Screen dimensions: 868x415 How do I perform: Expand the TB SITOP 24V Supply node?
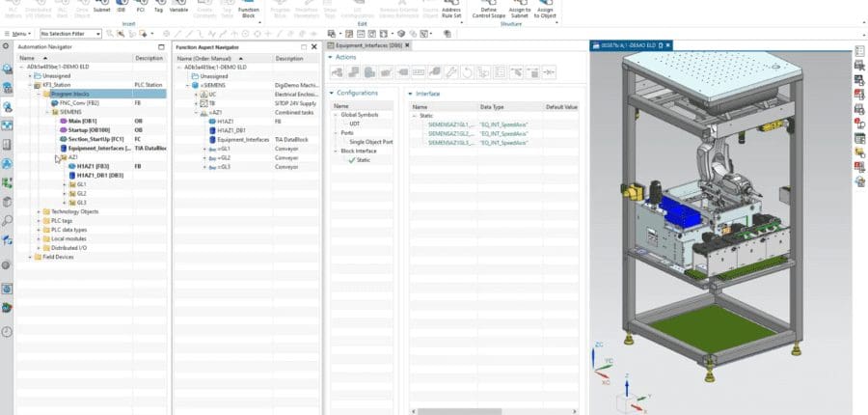click(x=196, y=103)
